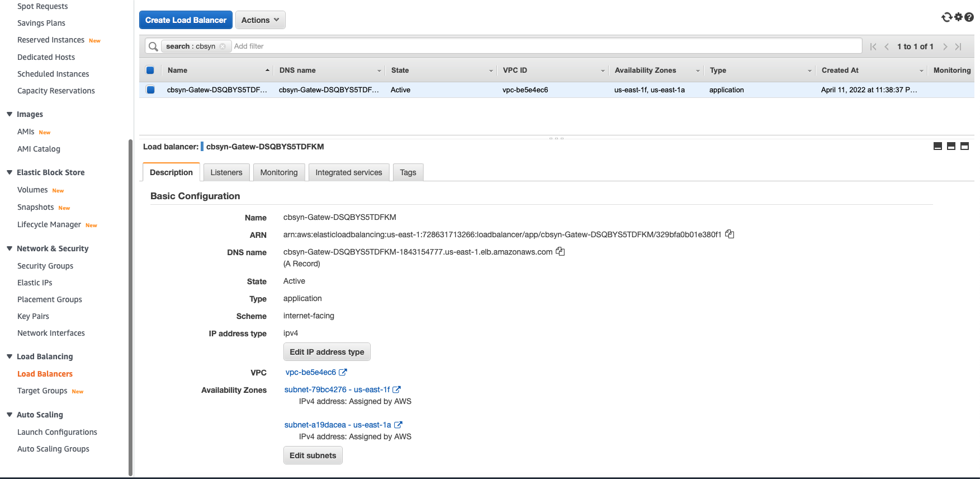
Task: Go to last page of results
Action: pos(958,46)
